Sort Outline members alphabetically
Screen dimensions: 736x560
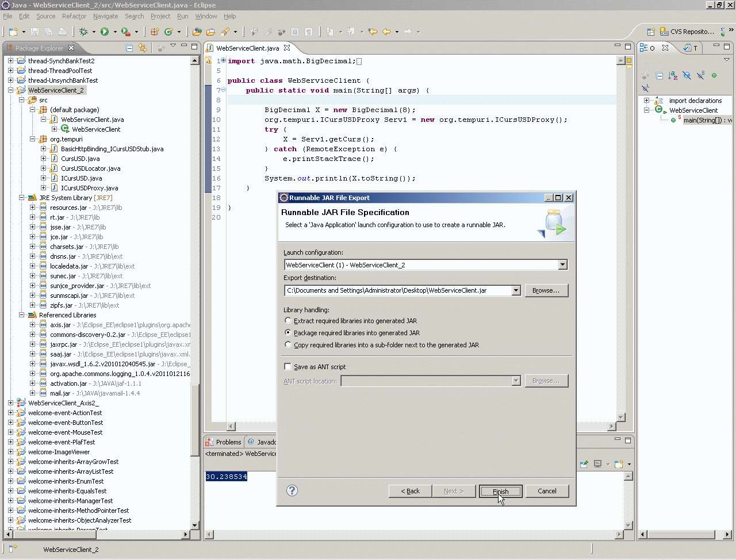click(673, 75)
